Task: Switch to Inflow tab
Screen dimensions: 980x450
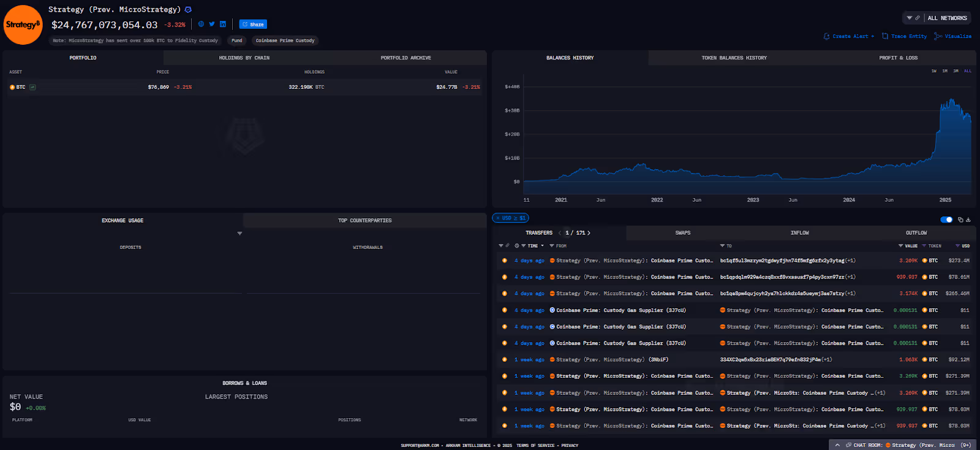Action: coord(799,233)
